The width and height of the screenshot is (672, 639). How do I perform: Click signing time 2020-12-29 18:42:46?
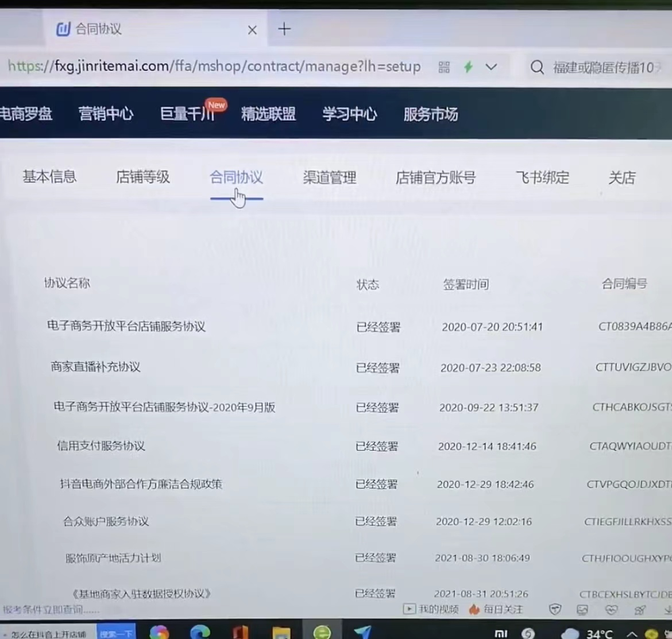pyautogui.click(x=485, y=485)
